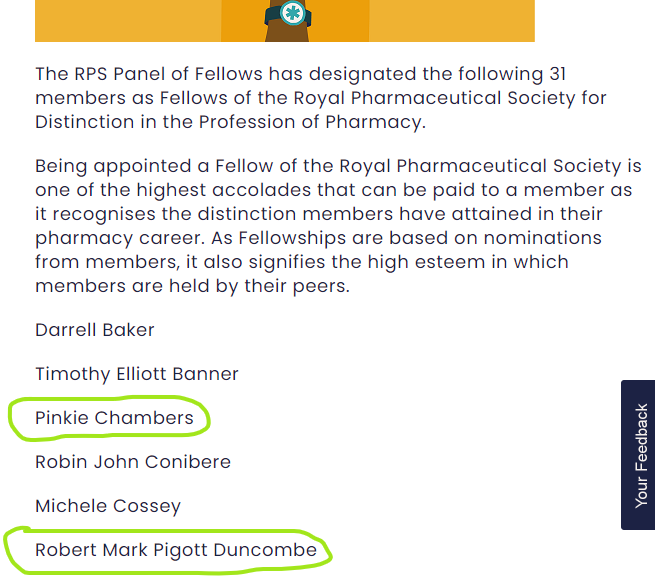Click the phrase "pharmacy career"
The image size is (655, 576).
coord(120,239)
